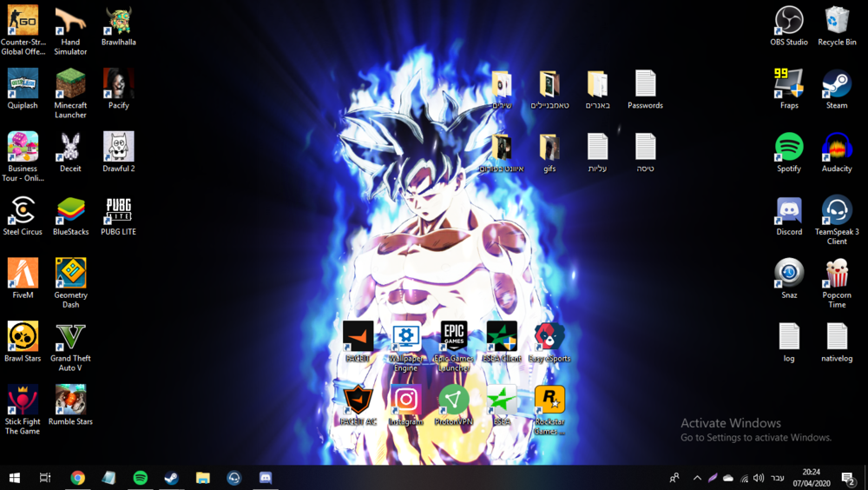Select the gifs folder on desktop

pos(549,149)
